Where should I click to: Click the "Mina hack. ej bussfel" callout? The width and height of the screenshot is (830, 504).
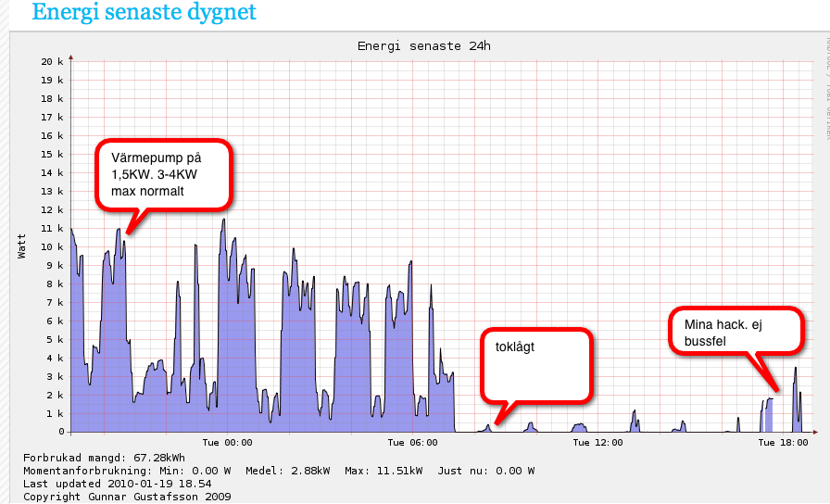click(x=736, y=332)
